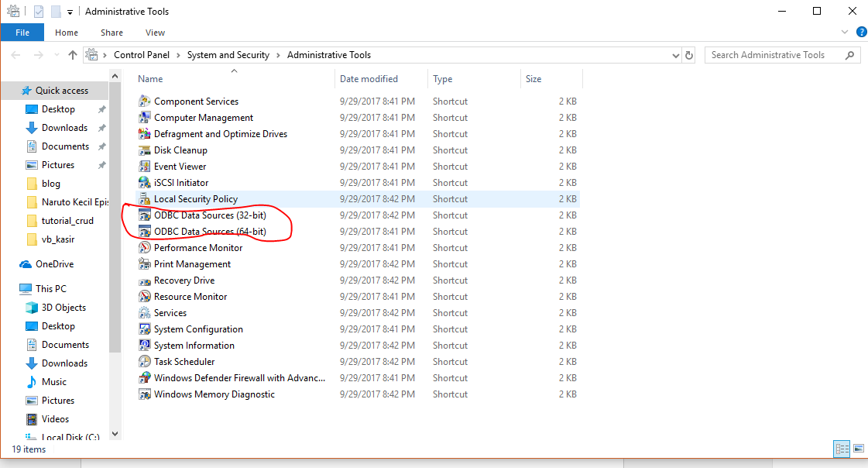Expand the ribbon with the chevron
The image size is (868, 468).
(x=844, y=32)
